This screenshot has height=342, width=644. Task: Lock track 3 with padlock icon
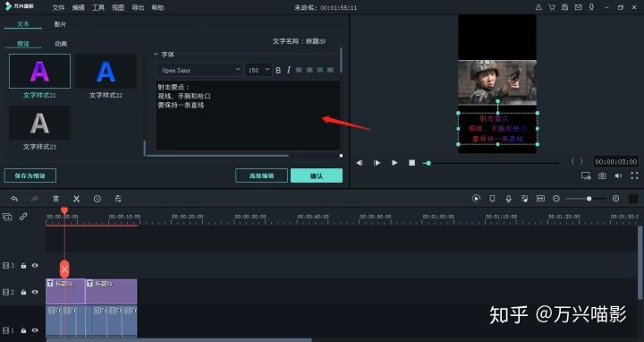coord(23,266)
